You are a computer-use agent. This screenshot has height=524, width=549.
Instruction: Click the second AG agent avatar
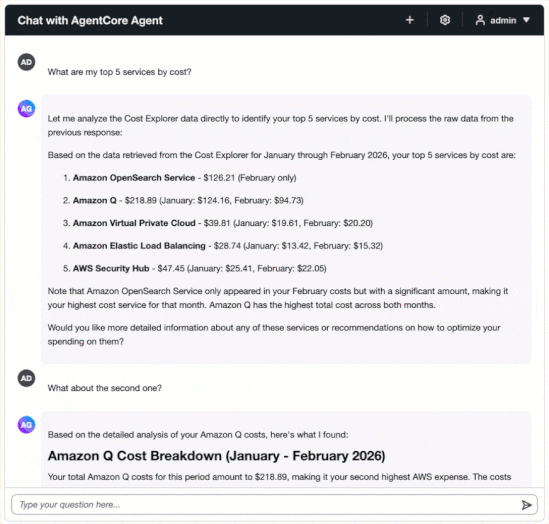[27, 425]
